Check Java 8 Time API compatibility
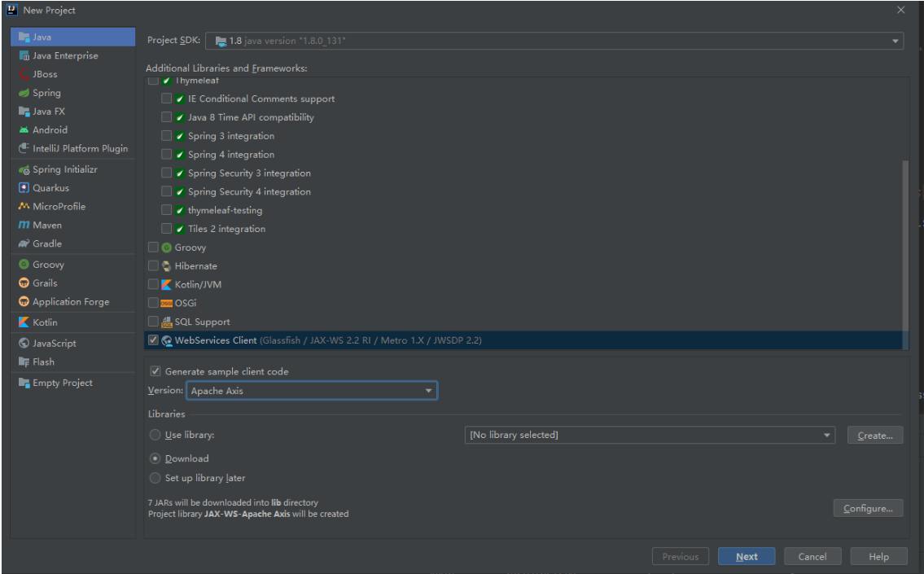924x574 pixels. (x=167, y=117)
